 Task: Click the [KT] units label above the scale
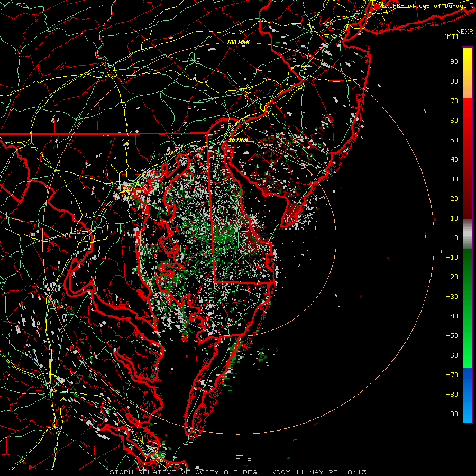point(452,36)
